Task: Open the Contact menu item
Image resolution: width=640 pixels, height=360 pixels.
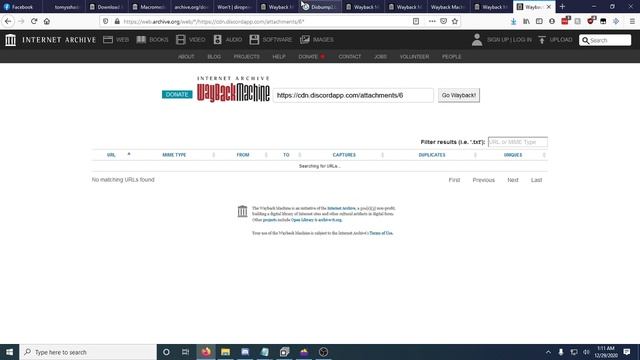Action: 350,57
